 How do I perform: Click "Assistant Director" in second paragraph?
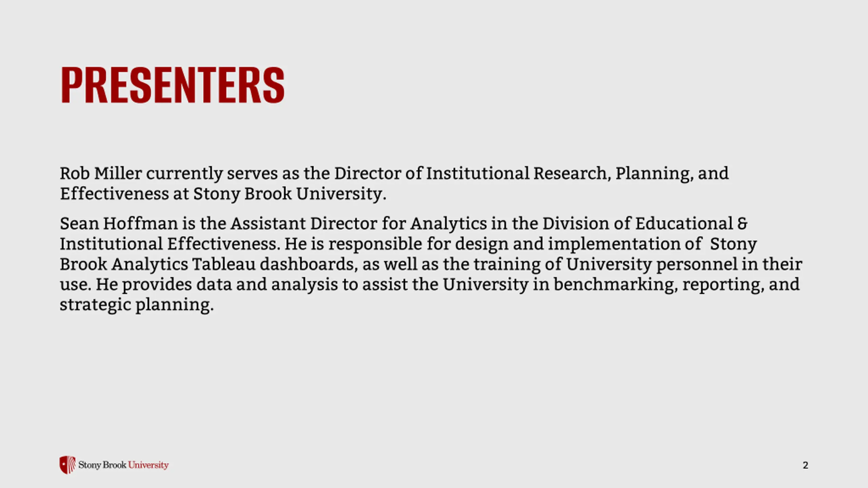point(304,224)
